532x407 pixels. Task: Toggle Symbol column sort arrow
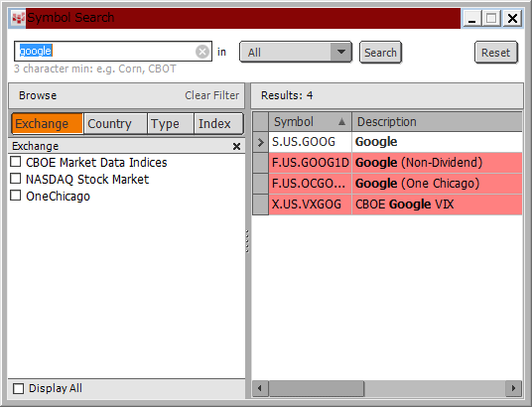click(341, 121)
